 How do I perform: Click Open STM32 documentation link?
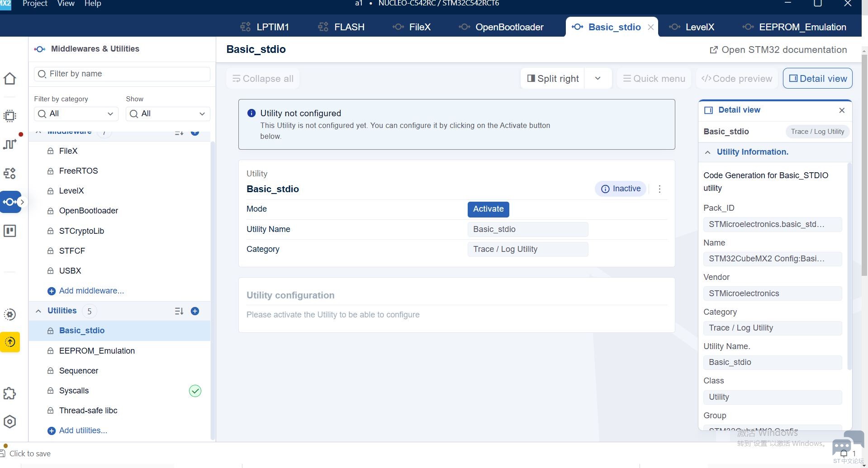[778, 50]
